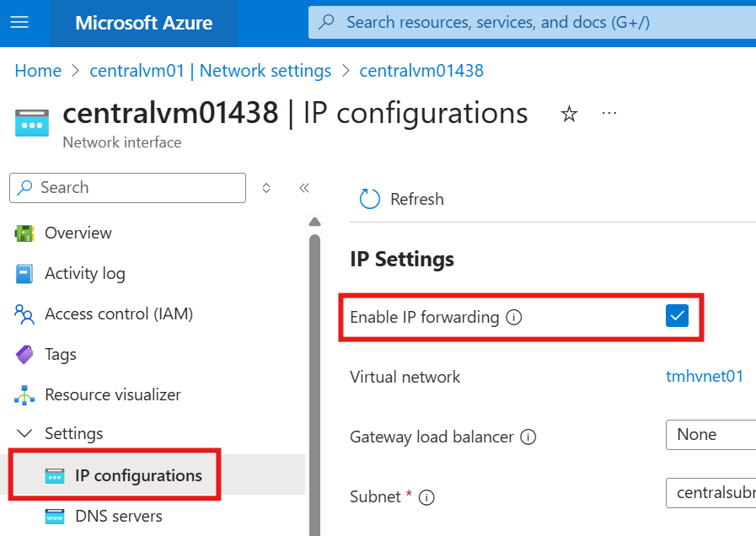Open the tmhvnet01 virtual network link

pos(705,376)
